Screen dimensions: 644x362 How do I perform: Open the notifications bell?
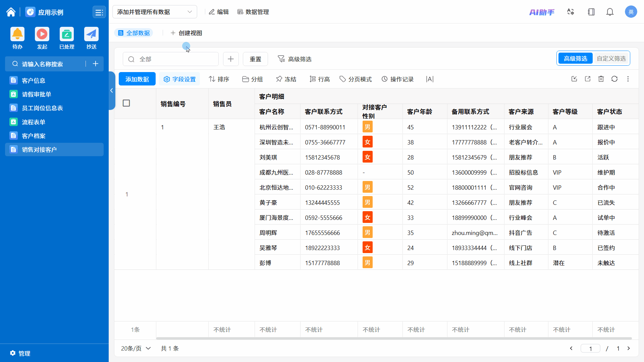610,12
